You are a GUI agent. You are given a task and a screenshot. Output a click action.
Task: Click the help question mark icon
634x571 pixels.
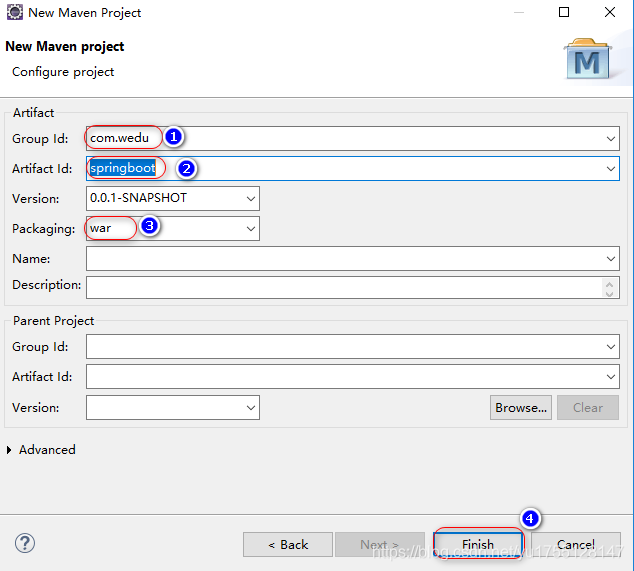click(25, 543)
